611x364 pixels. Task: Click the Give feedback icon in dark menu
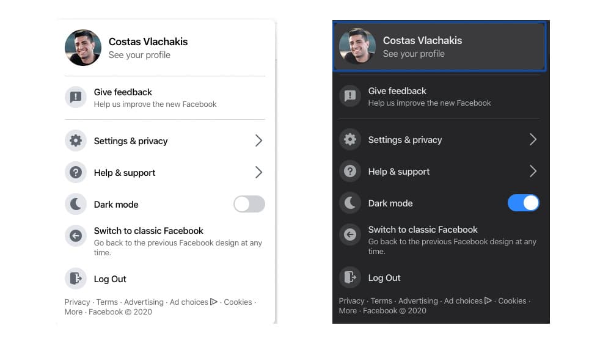tap(350, 96)
